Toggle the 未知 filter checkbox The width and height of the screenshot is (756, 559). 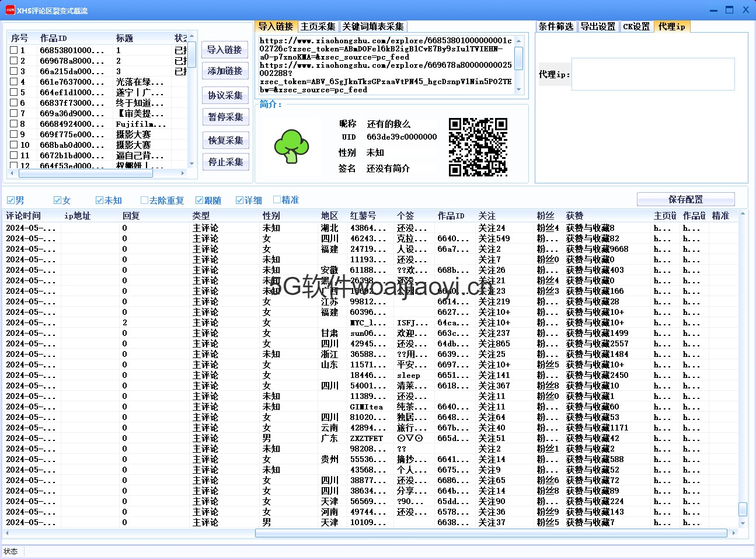[x=99, y=200]
